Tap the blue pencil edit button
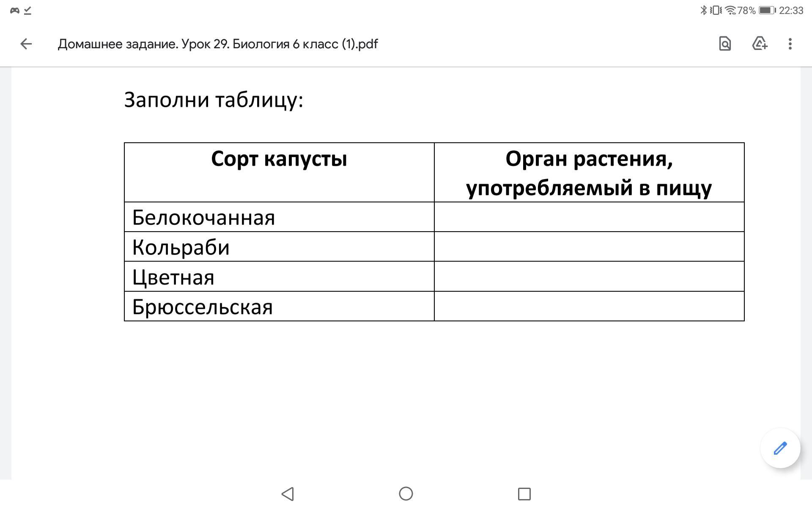812x508 pixels. point(780,448)
